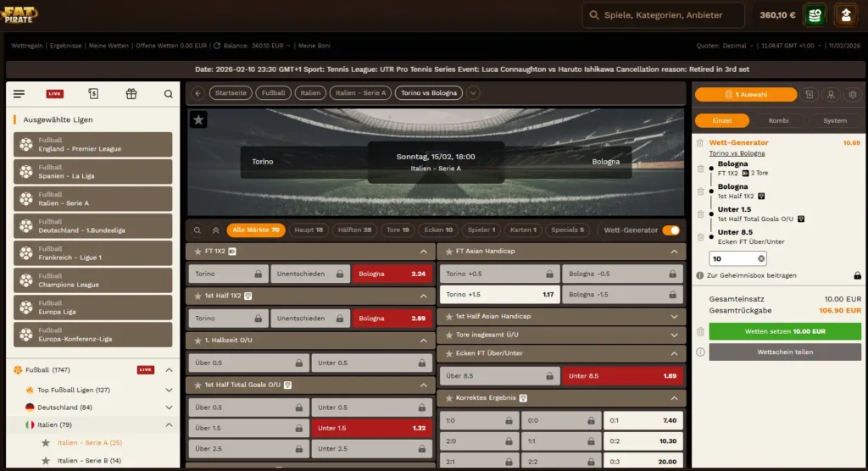Click the England Premier League football icon
Viewport: 868px width, 471px height.
(x=26, y=145)
